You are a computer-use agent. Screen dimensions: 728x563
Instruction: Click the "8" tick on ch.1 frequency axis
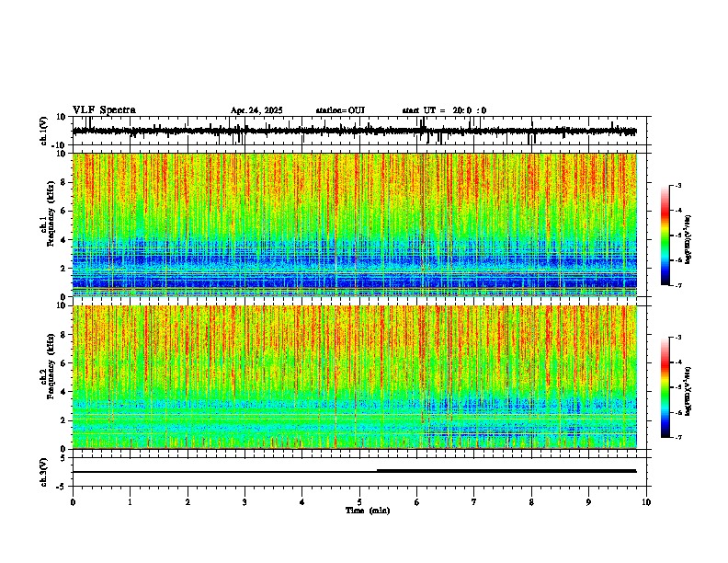coord(63,182)
